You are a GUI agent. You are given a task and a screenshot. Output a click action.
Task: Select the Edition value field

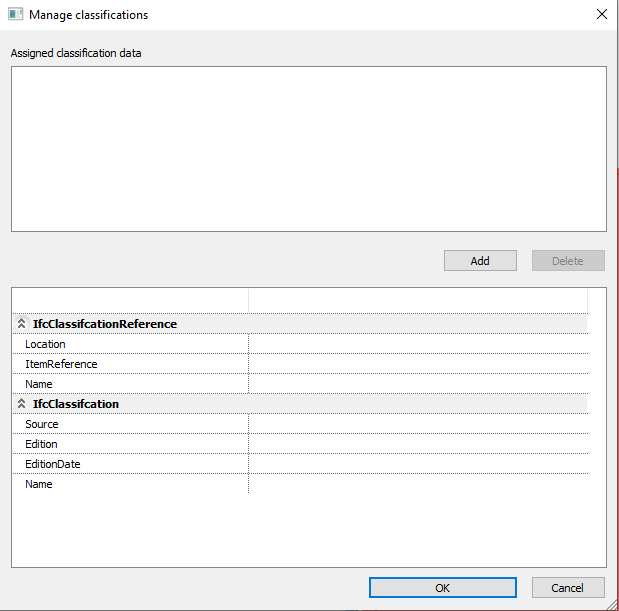[418, 444]
